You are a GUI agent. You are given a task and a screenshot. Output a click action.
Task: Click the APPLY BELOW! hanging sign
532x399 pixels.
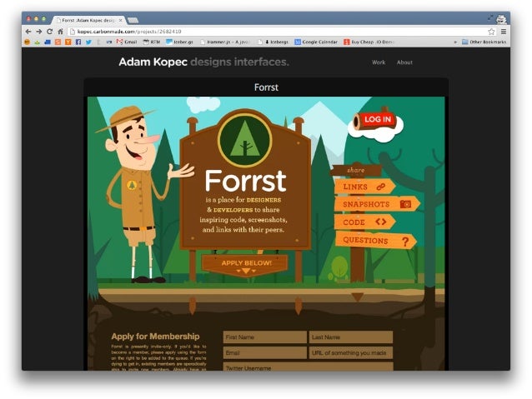(246, 266)
